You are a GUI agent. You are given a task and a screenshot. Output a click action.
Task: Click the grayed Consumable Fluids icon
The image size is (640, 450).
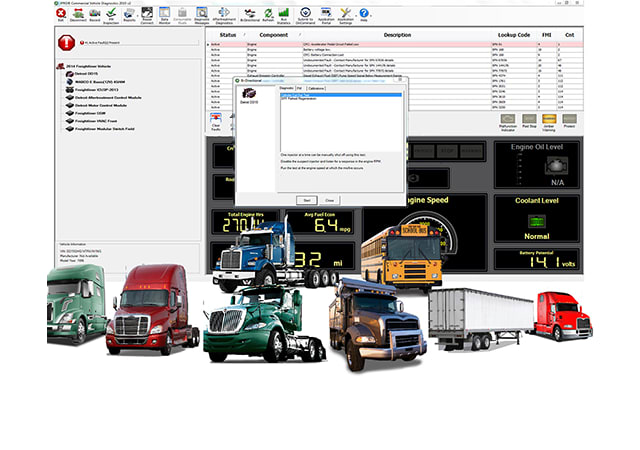182,16
